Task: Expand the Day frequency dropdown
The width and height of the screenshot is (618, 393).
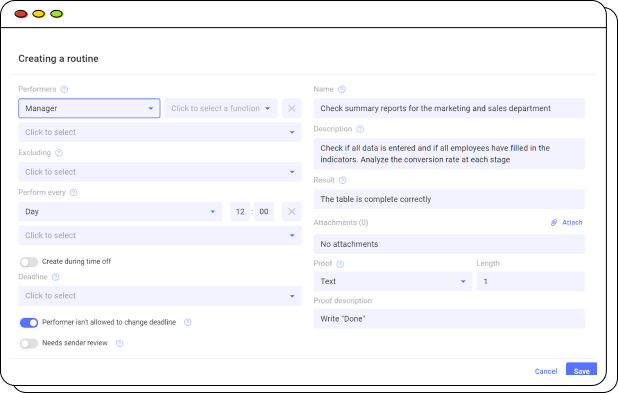Action: tap(120, 212)
